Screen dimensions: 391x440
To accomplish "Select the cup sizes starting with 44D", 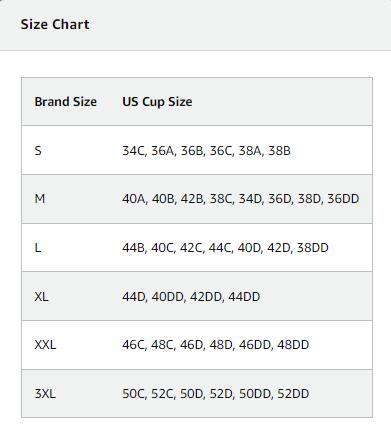I will (191, 296).
